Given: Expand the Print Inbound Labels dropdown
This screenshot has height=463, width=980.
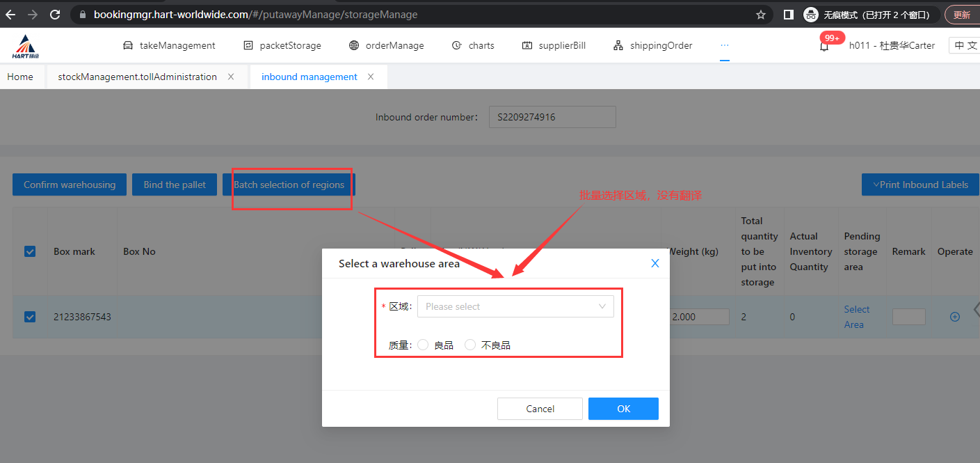Looking at the screenshot, I should pyautogui.click(x=919, y=185).
